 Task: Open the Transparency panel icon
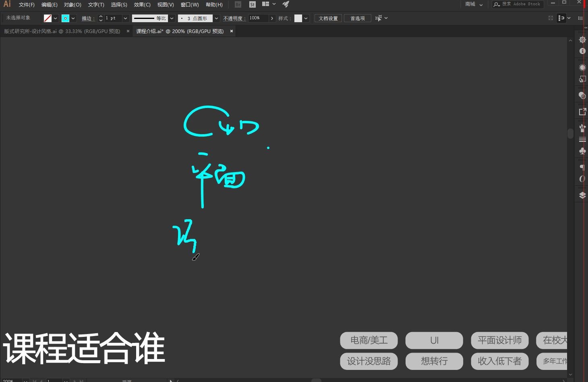click(582, 95)
